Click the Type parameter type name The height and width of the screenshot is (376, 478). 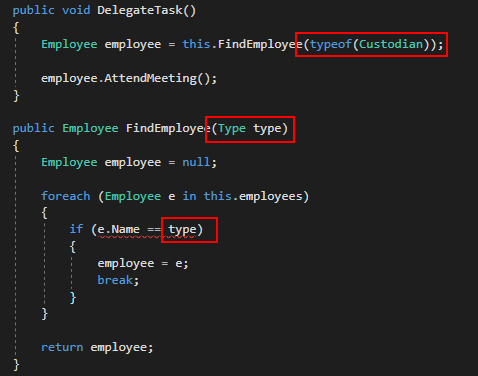tap(232, 129)
